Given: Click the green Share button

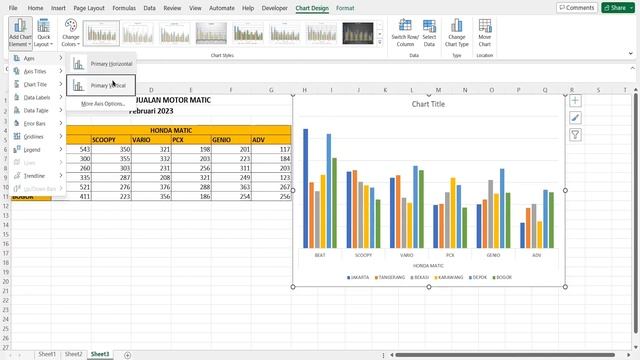Looking at the screenshot, I should click(618, 8).
